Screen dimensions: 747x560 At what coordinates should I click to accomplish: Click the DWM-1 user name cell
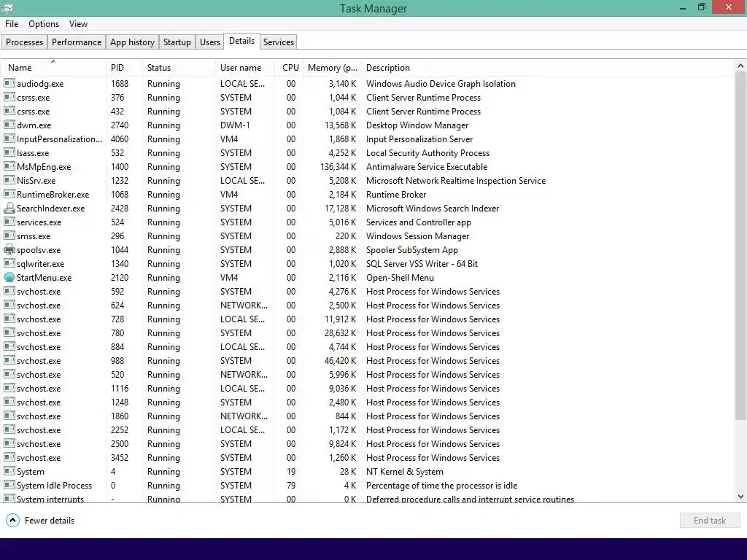[235, 125]
